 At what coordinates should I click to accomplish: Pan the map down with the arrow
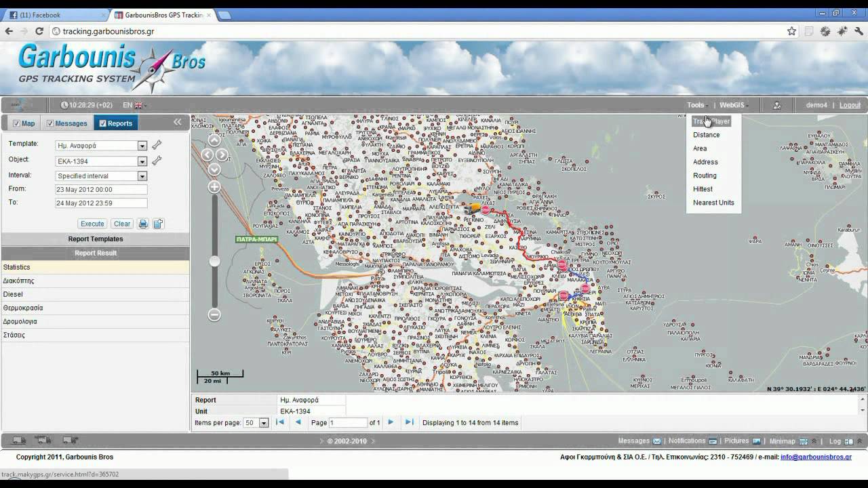click(214, 169)
